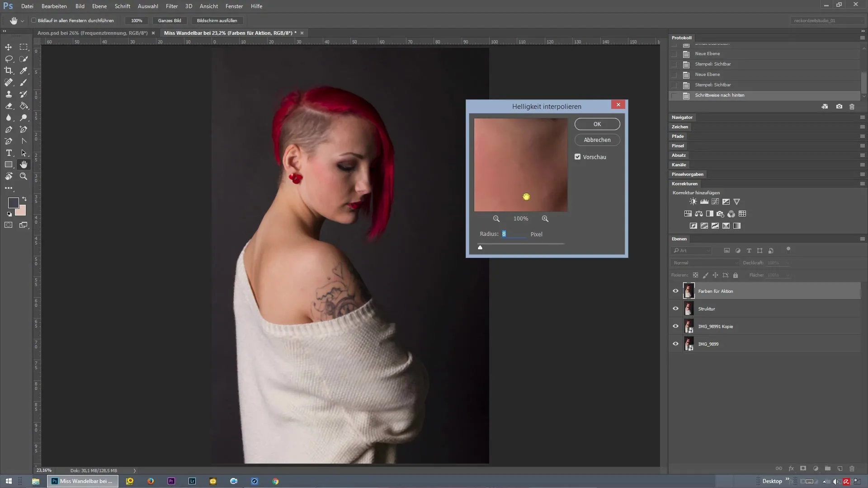Toggle the Vorschau preview checkbox
The width and height of the screenshot is (868, 488).
coord(578,157)
